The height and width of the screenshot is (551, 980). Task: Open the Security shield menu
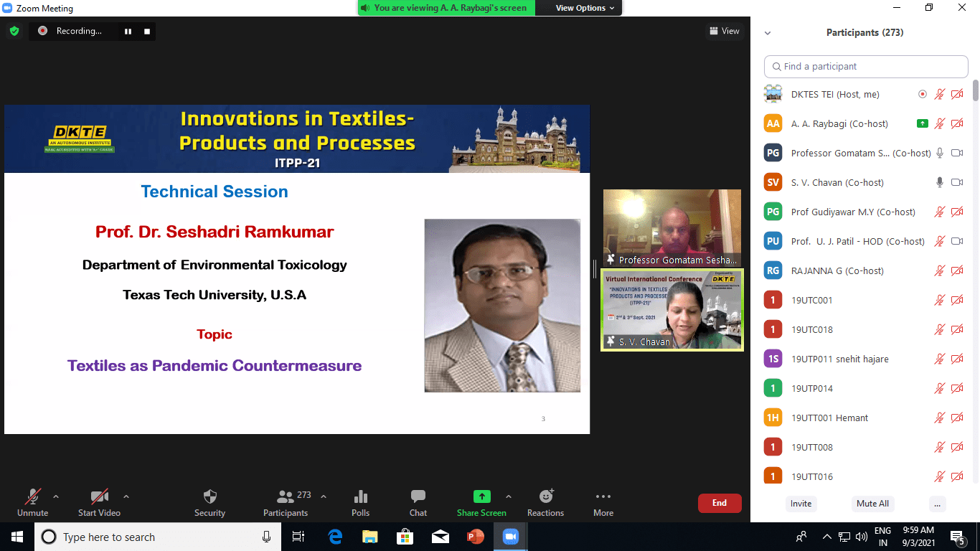tap(209, 503)
